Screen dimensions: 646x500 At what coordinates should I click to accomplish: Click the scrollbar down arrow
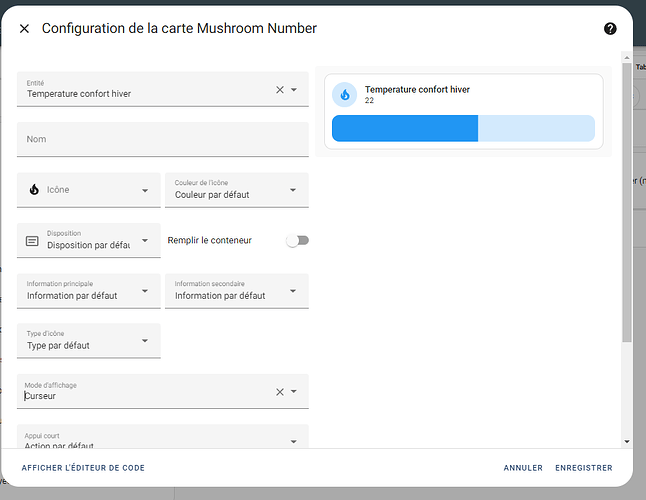pos(627,442)
